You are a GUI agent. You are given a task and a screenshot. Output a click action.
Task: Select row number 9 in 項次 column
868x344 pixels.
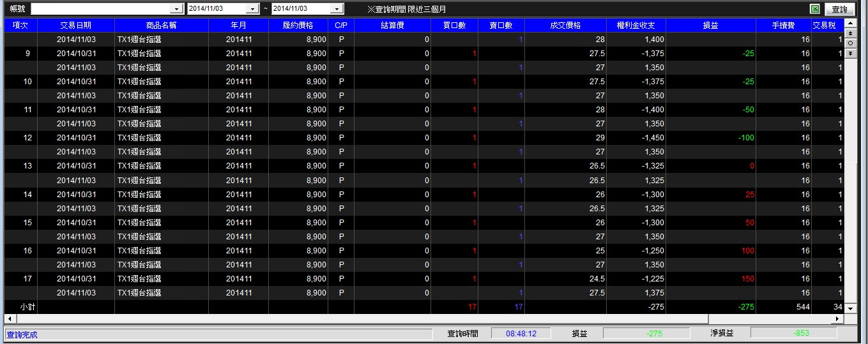point(27,54)
